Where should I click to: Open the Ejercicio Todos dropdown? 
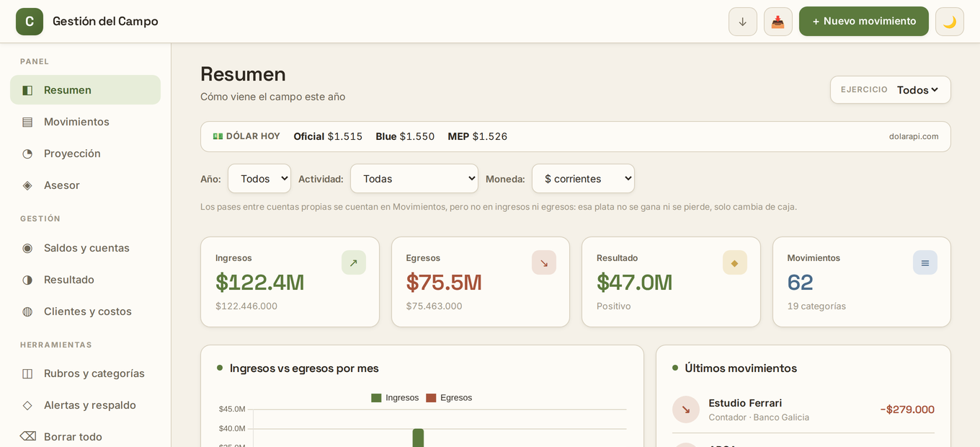(x=917, y=90)
